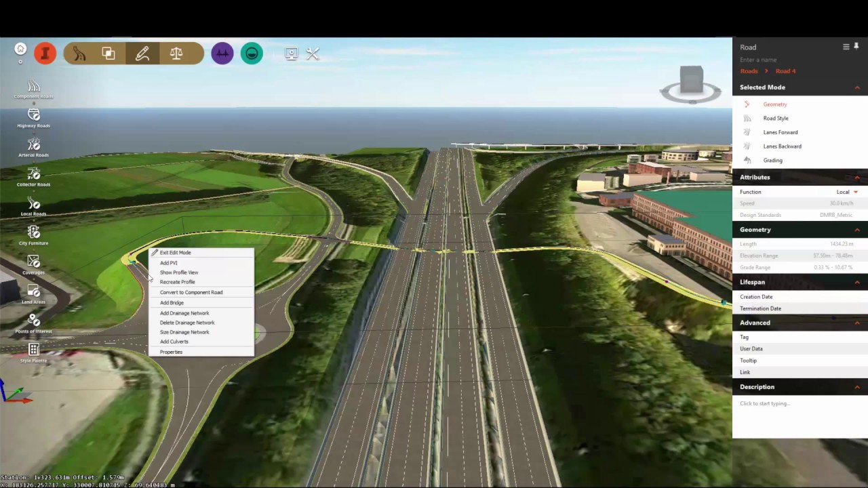Viewport: 868px width, 488px height.
Task: Click the Description area to start typing
Action: (764, 403)
